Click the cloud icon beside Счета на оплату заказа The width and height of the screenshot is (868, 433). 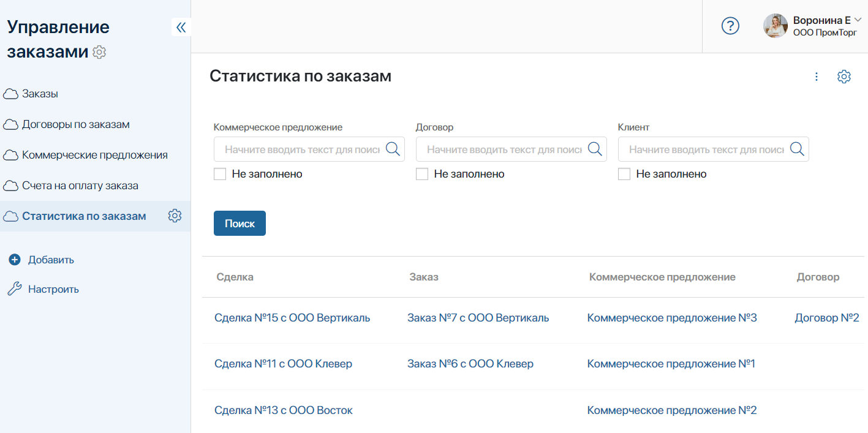click(10, 186)
